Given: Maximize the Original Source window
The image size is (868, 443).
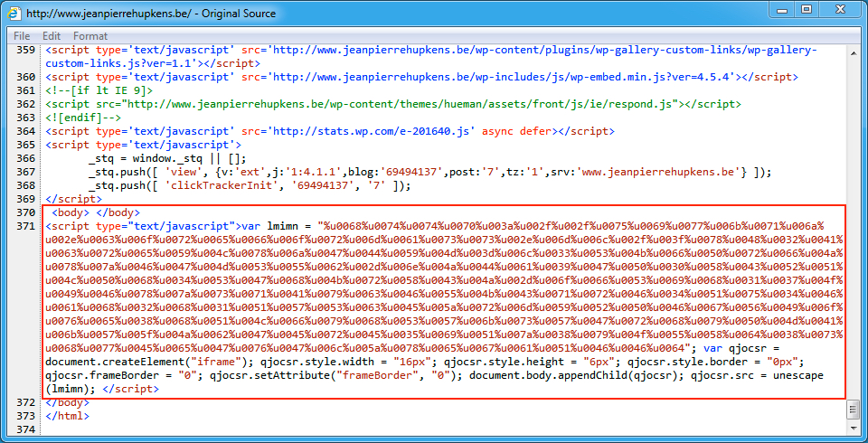Looking at the screenshot, I should 807,9.
